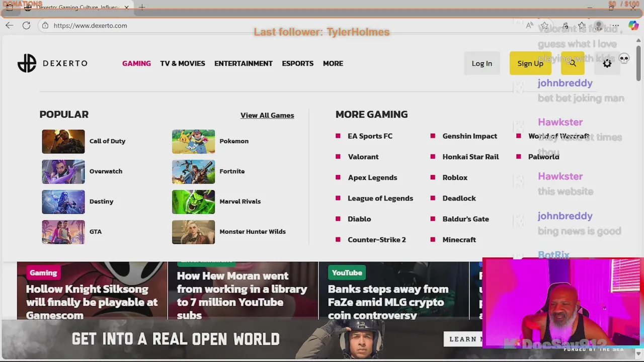Open Honkai Star Rail link
The height and width of the screenshot is (362, 644).
point(470,156)
